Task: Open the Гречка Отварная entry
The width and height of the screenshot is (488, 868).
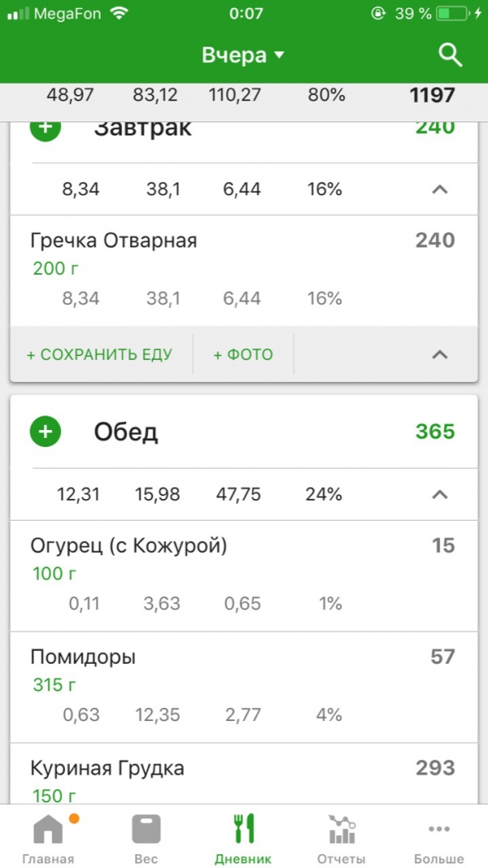Action: pyautogui.click(x=113, y=240)
